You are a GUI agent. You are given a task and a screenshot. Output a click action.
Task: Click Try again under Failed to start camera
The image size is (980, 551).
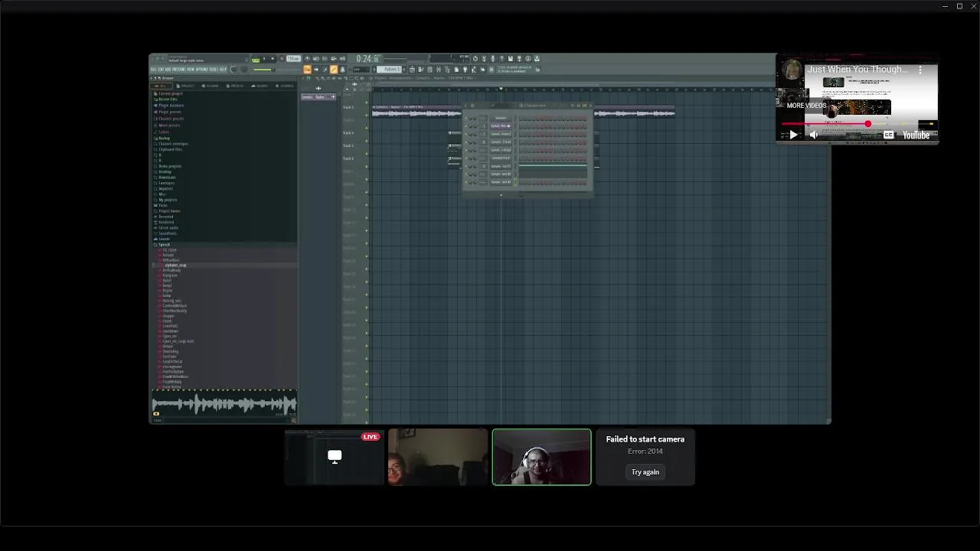coord(645,472)
